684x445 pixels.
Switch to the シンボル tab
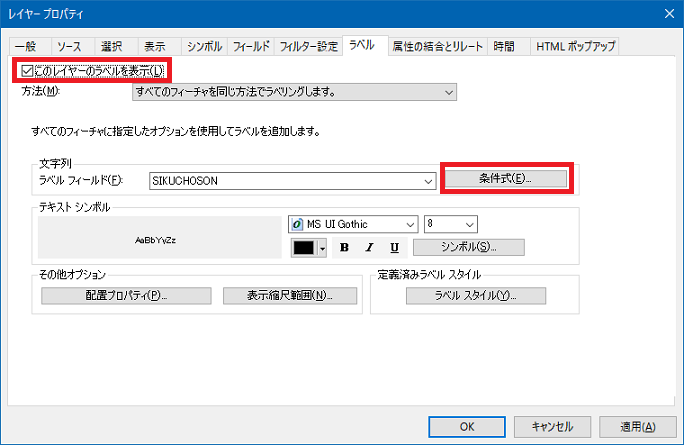(x=205, y=46)
